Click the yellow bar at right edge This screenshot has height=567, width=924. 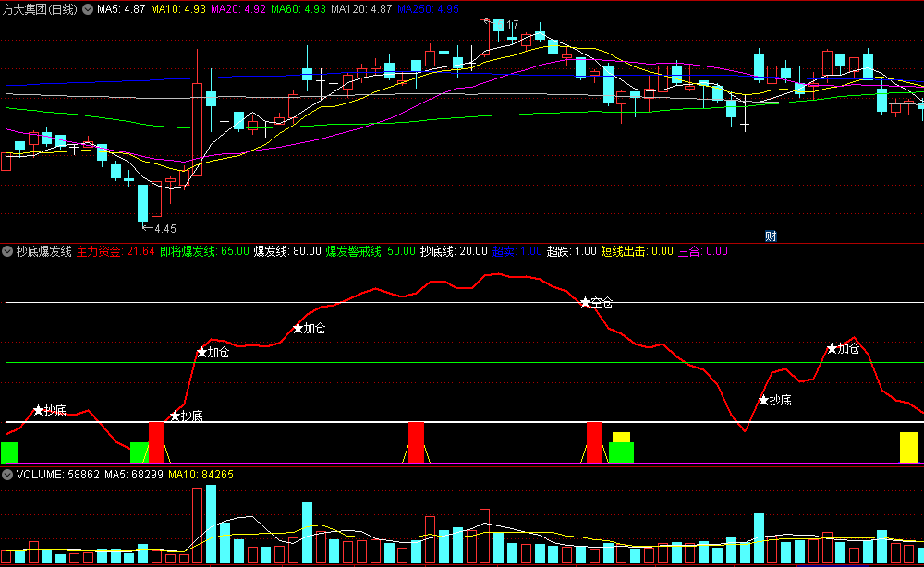(908, 448)
